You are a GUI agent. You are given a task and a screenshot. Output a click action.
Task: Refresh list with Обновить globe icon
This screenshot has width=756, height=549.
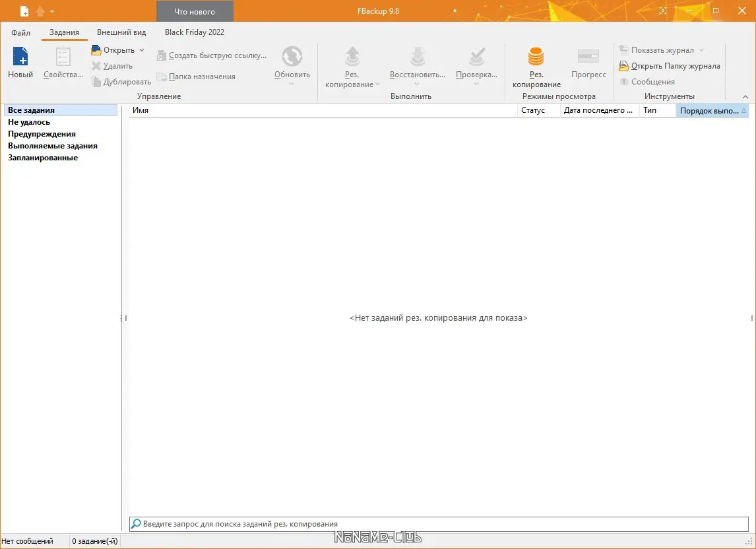(x=292, y=57)
